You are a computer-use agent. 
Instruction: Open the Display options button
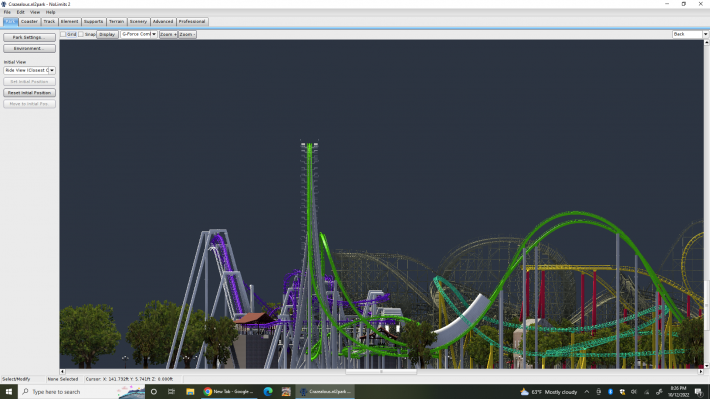point(107,34)
